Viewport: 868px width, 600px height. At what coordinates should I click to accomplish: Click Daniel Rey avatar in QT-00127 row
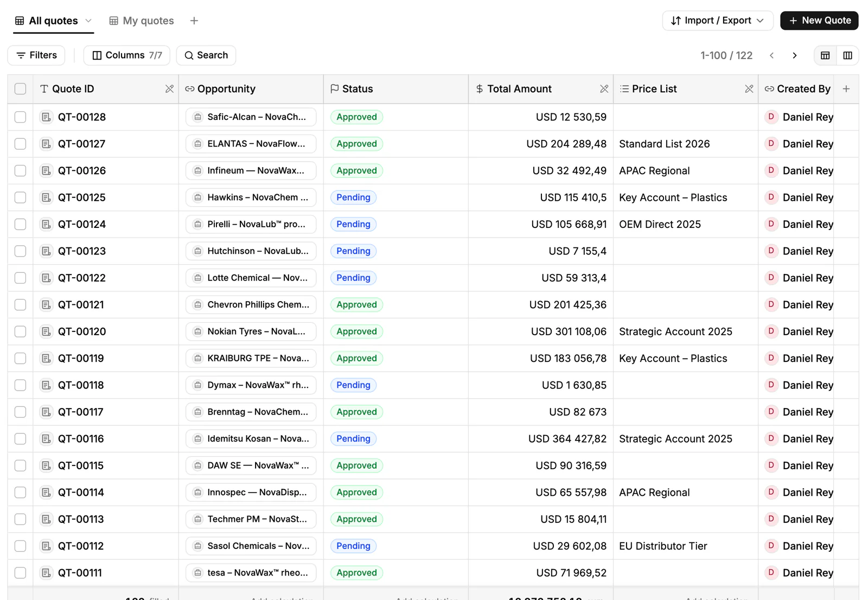771,144
